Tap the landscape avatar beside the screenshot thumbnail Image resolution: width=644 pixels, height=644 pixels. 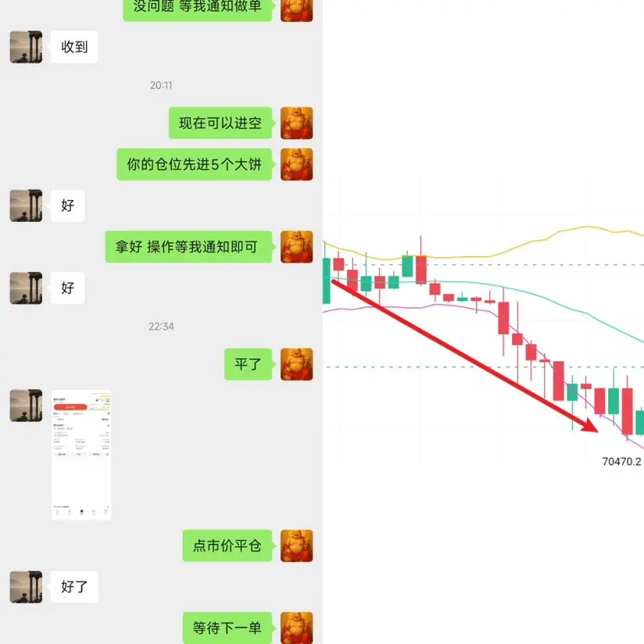pos(26,406)
